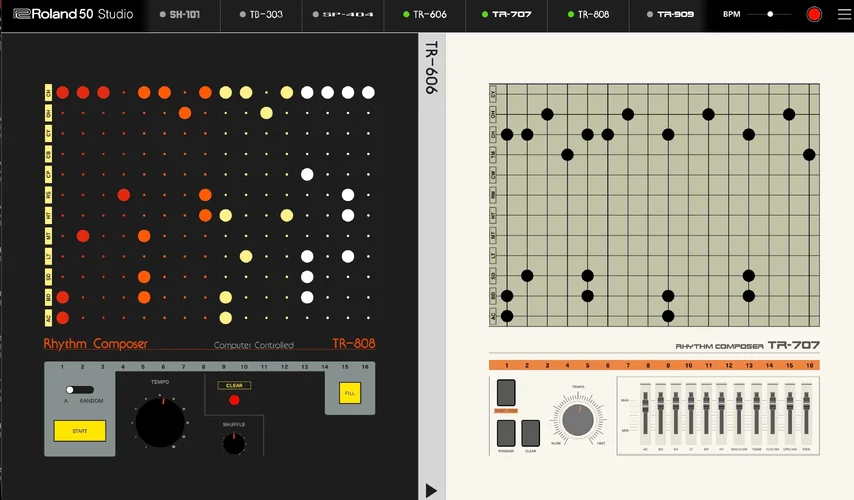
Task: Toggle the A/RANDOM switch on TR-808
Action: point(79,389)
